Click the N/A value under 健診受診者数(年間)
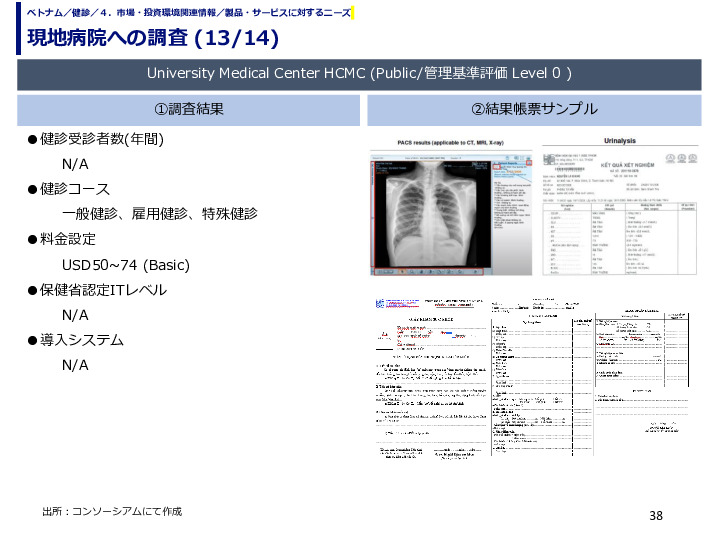Viewport: 720px width, 540px height. 75,164
